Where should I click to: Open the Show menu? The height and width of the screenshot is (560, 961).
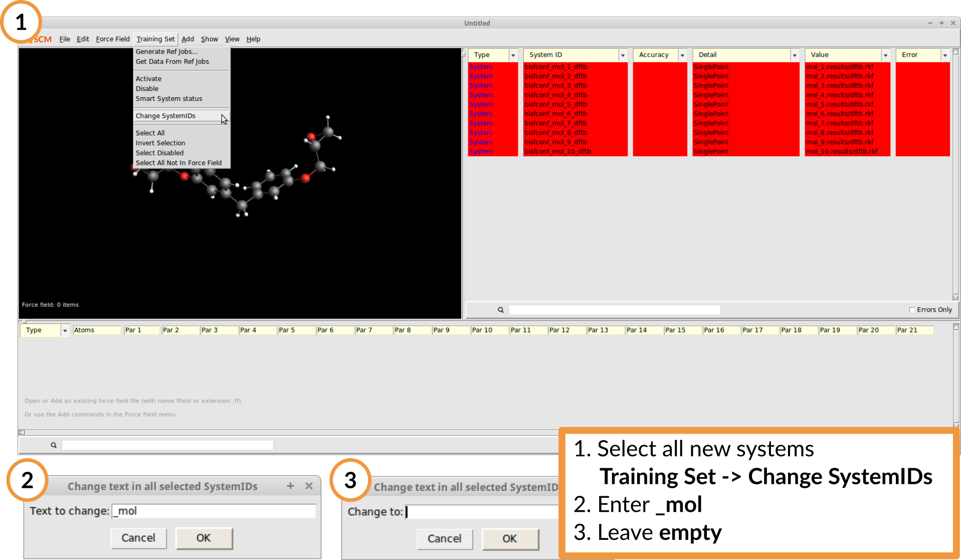tap(210, 39)
